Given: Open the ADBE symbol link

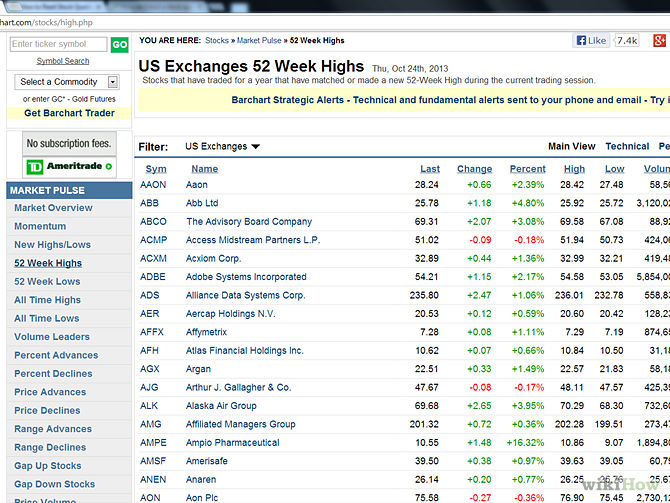Looking at the screenshot, I should point(153,276).
